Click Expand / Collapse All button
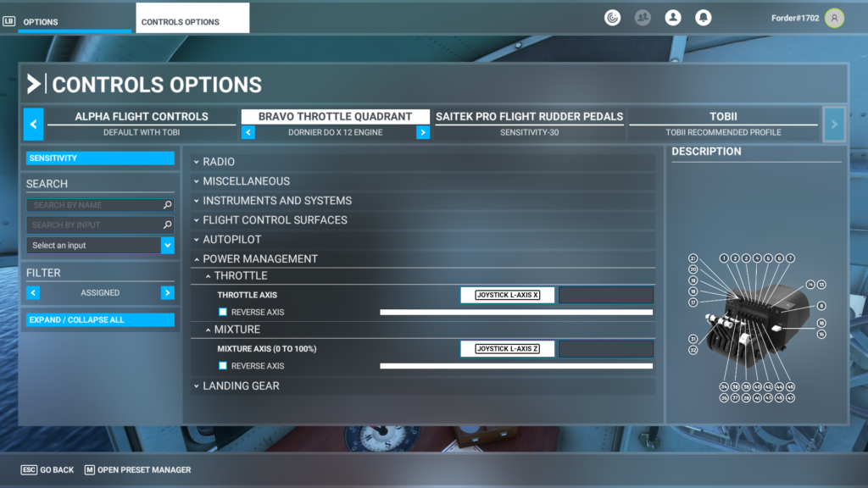This screenshot has height=488, width=868. click(x=100, y=319)
